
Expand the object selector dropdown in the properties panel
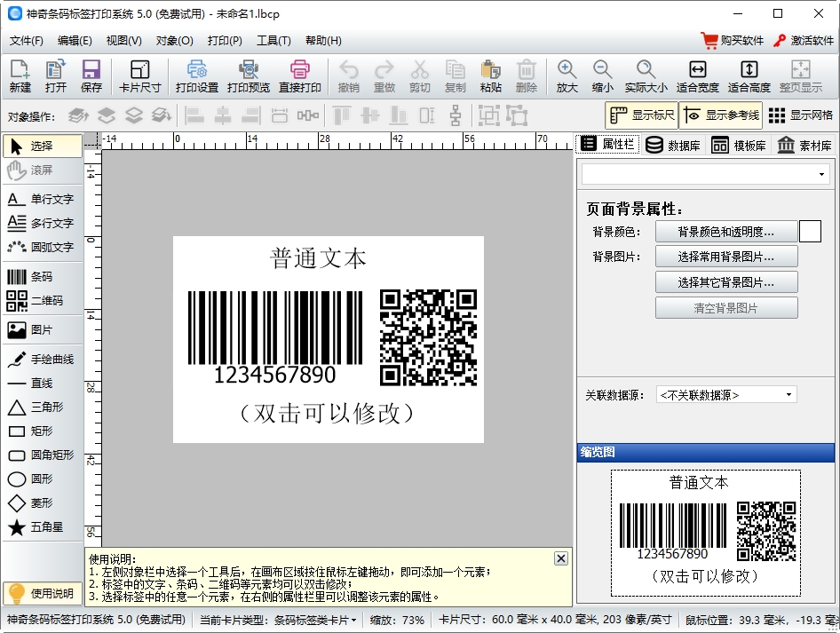click(x=821, y=175)
